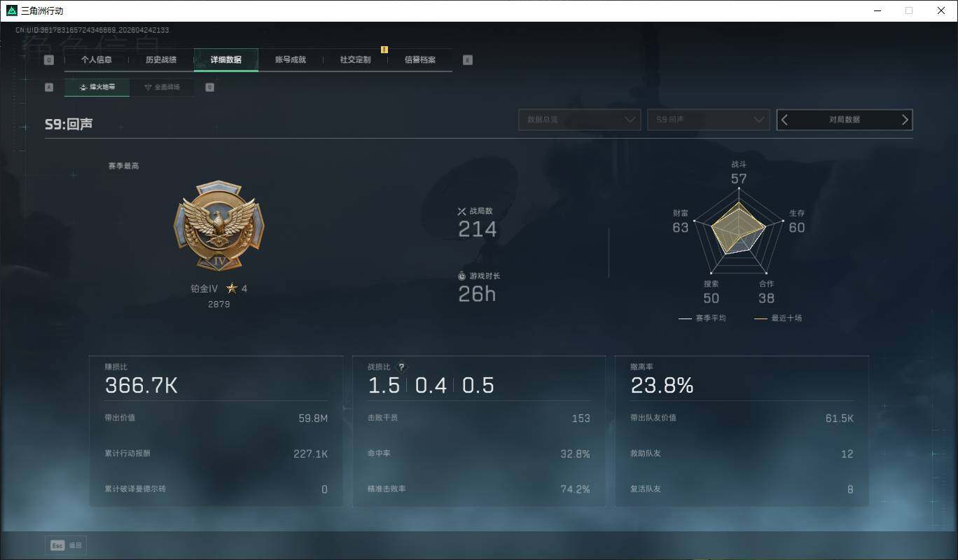Viewport: 958px width, 560px height.
Task: Click the right arrow of 对局数据 selector
Action: tap(905, 120)
